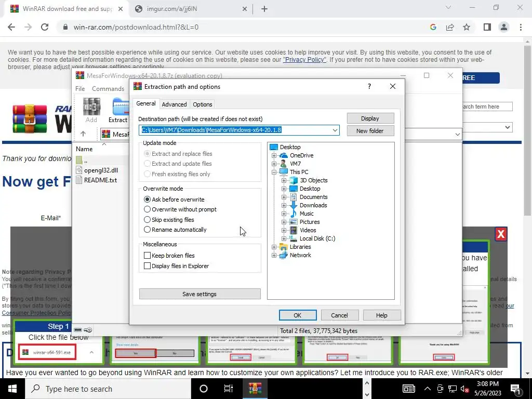532x399 pixels.
Task: Switch to the imgur.com browser tab
Action: coord(191,9)
